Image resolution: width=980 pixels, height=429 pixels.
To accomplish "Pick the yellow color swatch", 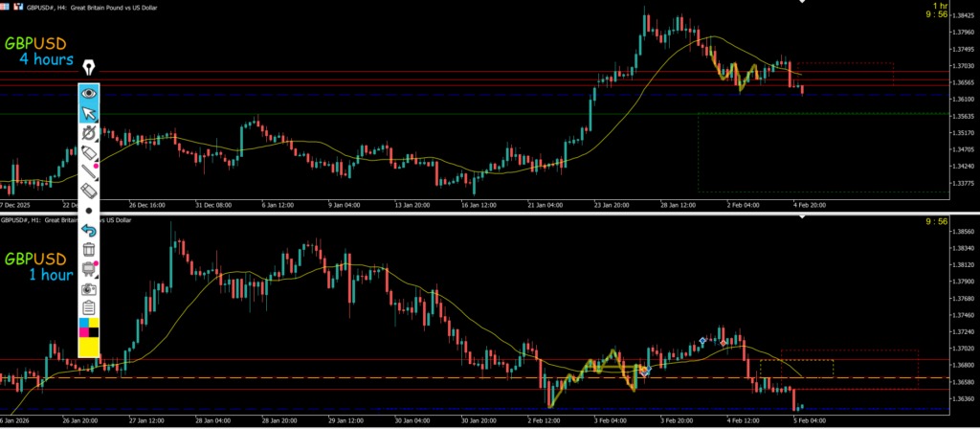I will click(x=89, y=348).
